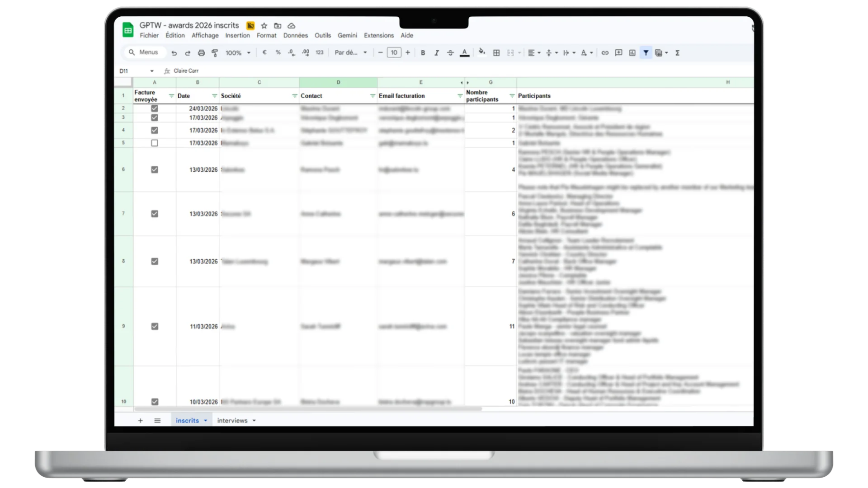This screenshot has width=868, height=488.
Task: Toggle the checkbox in row 9
Action: pyautogui.click(x=155, y=326)
